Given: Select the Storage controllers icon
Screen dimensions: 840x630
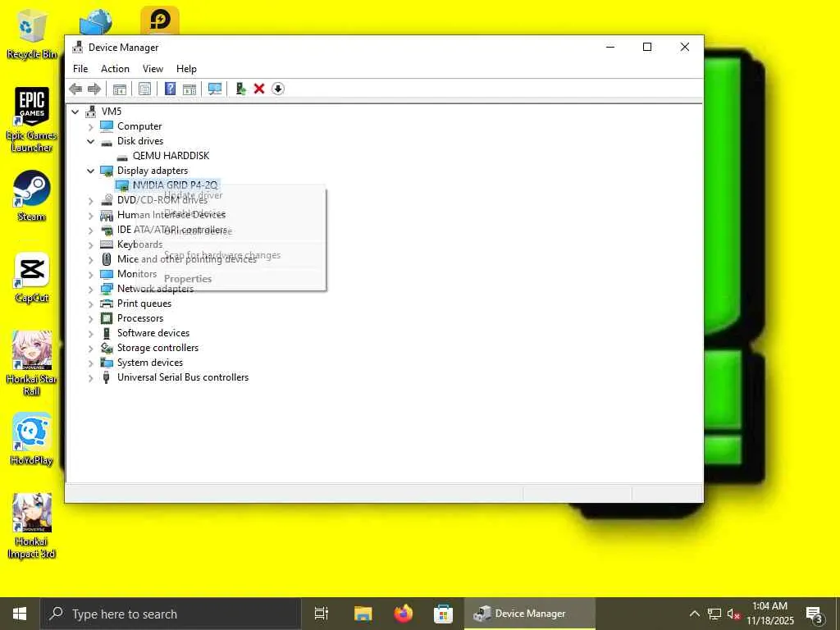Looking at the screenshot, I should (107, 348).
